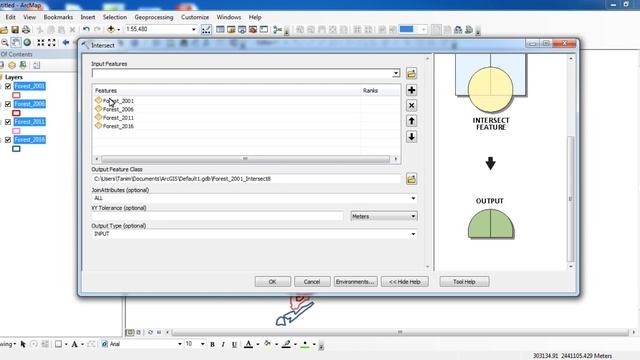Click the plus button to add feature
Image resolution: width=640 pixels, height=360 pixels.
coord(411,90)
